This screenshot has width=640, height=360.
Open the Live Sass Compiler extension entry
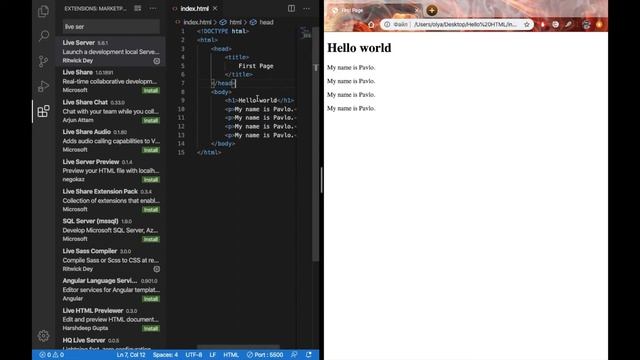click(x=111, y=260)
